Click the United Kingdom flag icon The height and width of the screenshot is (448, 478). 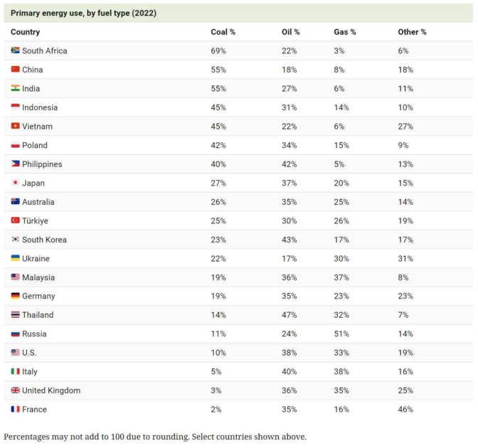15,390
